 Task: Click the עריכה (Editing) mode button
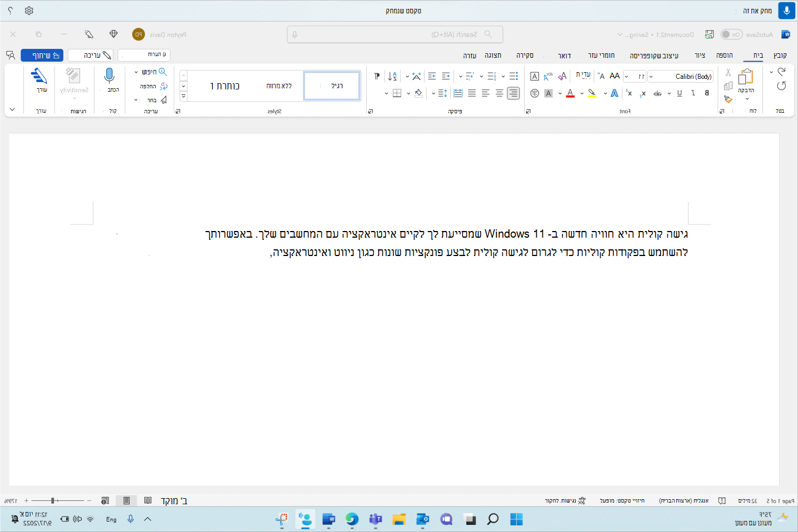(91, 56)
